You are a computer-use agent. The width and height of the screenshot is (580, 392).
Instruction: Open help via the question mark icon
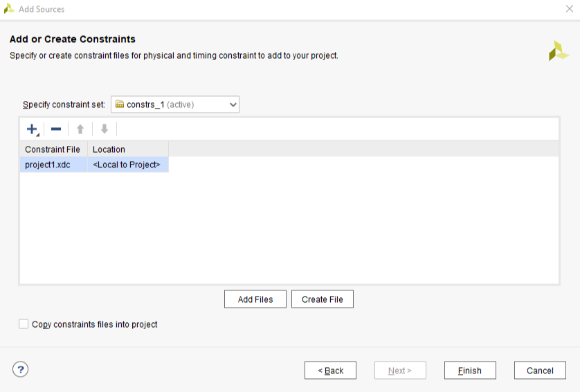tap(20, 369)
